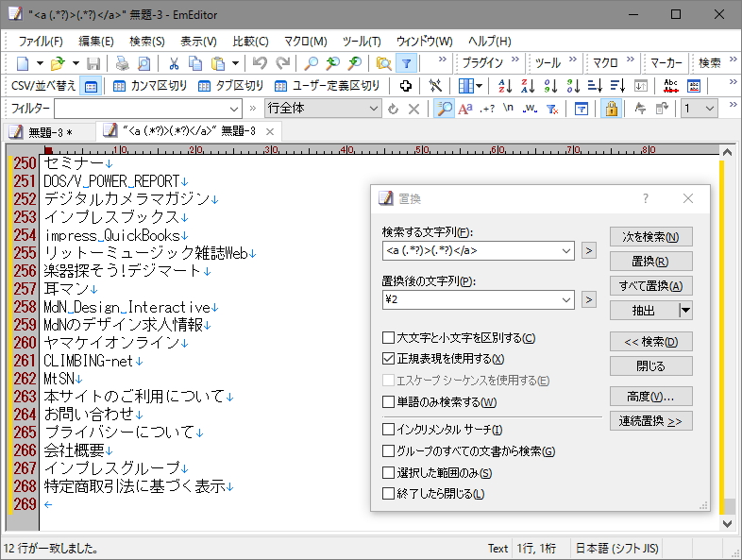Viewport: 742px width, 560px height.
Task: Expand the column grid icon dropdown
Action: point(479,86)
